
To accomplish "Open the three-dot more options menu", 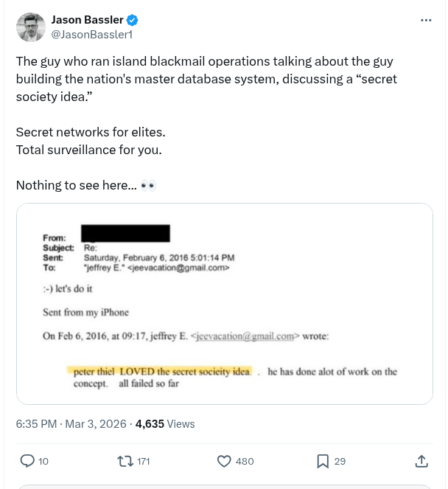I will 426,20.
